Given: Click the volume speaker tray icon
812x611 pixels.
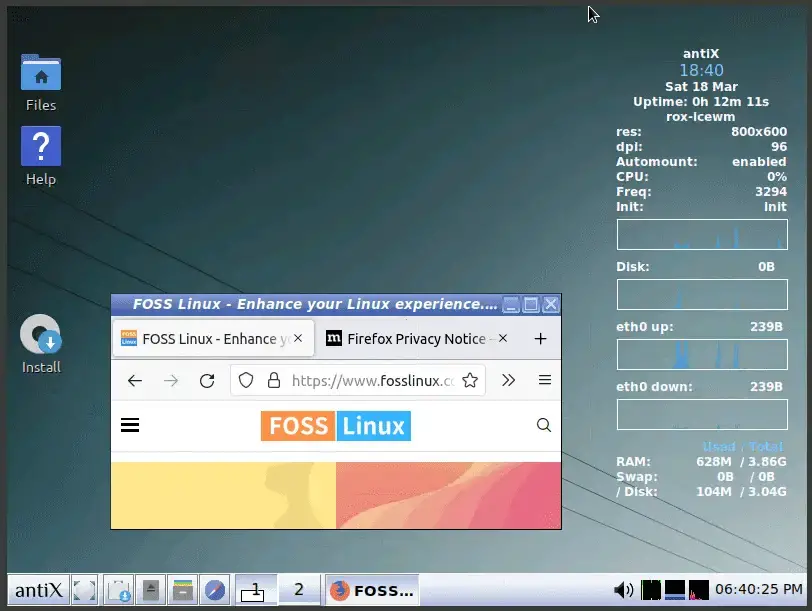Looking at the screenshot, I should (624, 590).
